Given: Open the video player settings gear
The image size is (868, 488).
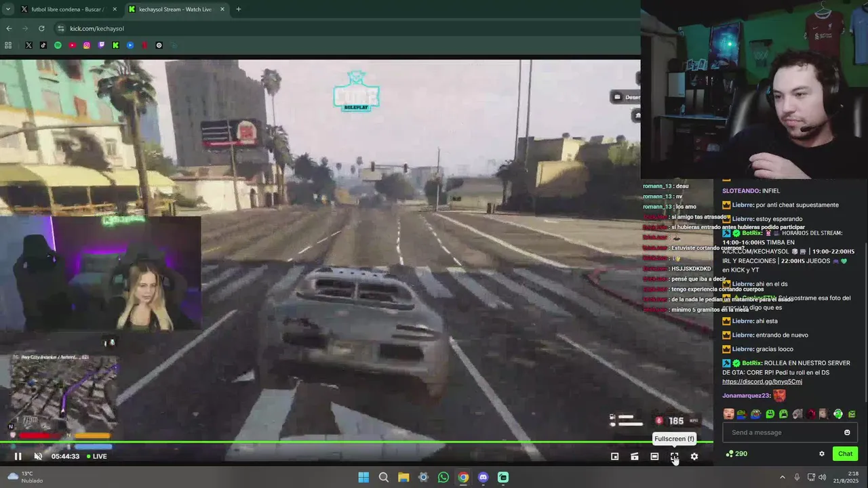Looking at the screenshot, I should point(694,456).
